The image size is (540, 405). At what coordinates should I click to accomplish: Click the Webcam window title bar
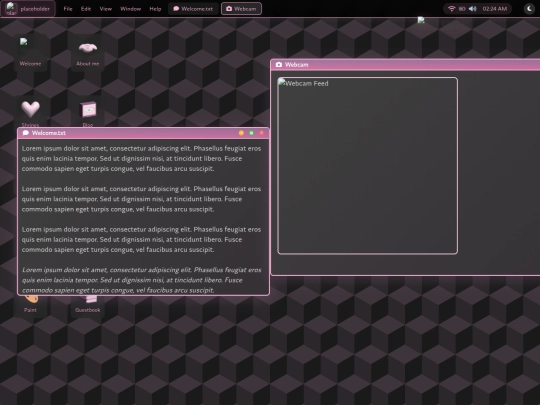click(x=405, y=65)
